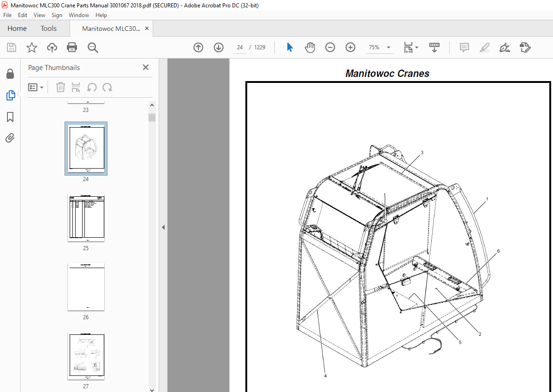Add document to starred favorites
This screenshot has height=392, width=553.
point(32,47)
